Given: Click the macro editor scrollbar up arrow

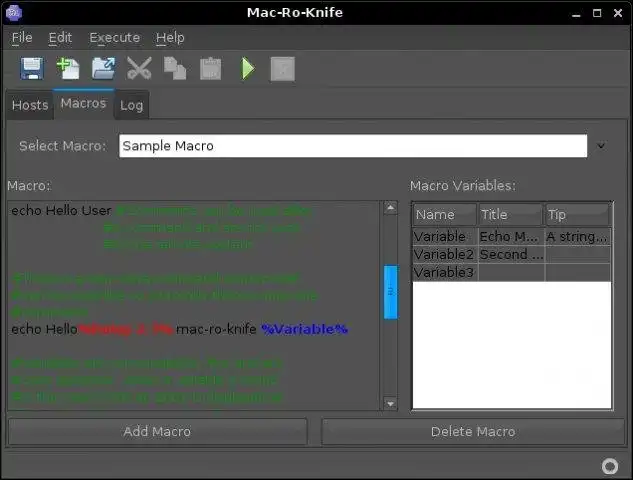Looking at the screenshot, I should 390,208.
